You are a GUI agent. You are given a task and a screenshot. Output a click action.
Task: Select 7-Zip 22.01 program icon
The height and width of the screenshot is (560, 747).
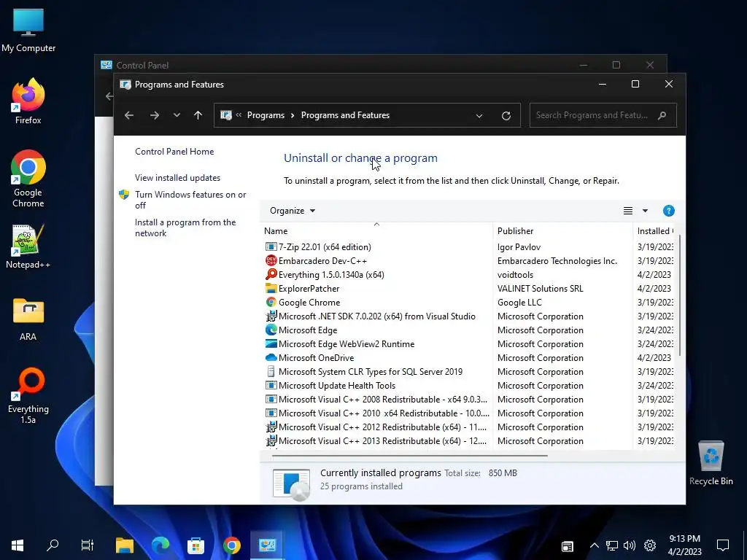(271, 246)
